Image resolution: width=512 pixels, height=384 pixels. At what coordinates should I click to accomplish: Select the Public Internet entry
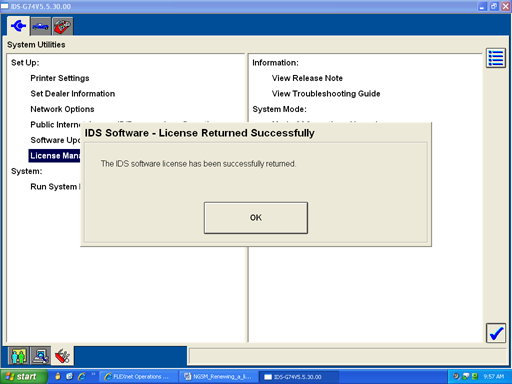click(x=55, y=125)
